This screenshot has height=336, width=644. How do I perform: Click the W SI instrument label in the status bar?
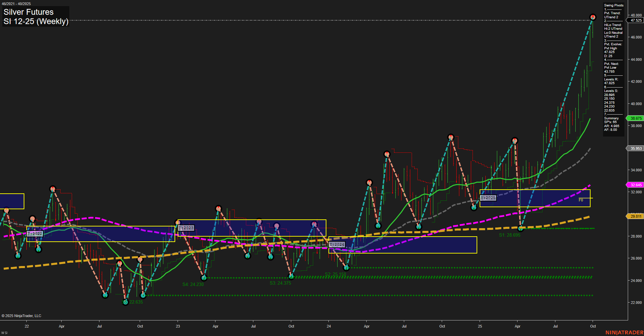click(x=5, y=332)
